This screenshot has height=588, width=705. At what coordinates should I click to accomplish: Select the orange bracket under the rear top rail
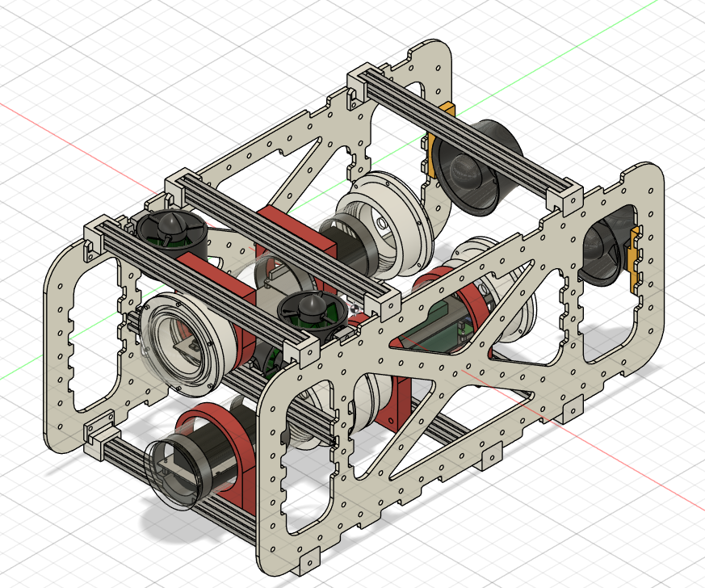(x=439, y=148)
